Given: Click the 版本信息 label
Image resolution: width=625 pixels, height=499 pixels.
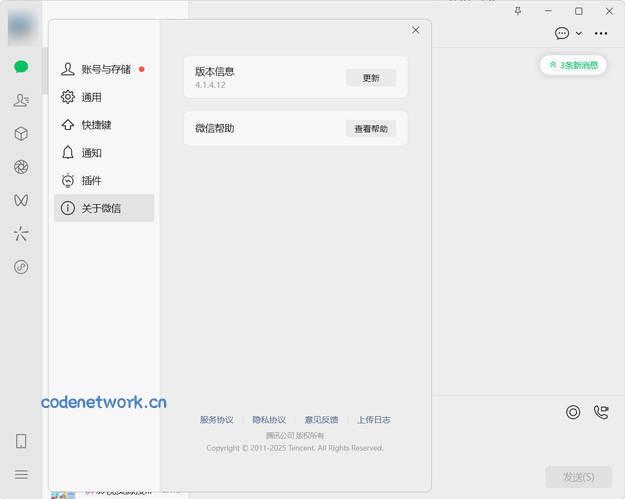Looking at the screenshot, I should tap(214, 71).
